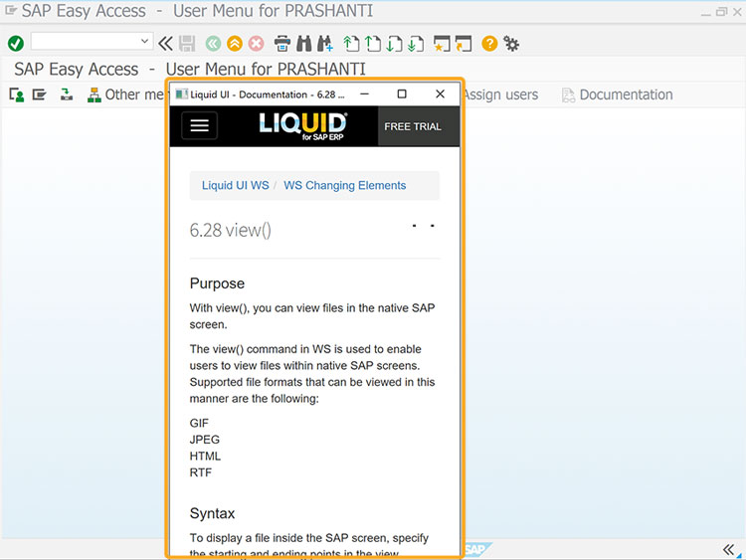Go to Next Page icon
Image resolution: width=746 pixels, height=560 pixels.
point(395,44)
